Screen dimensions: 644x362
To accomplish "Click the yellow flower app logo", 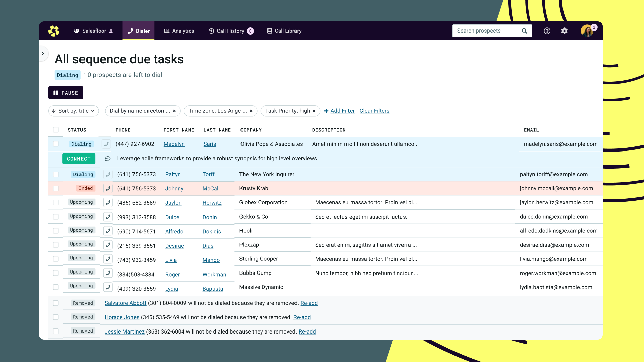I will [x=54, y=31].
